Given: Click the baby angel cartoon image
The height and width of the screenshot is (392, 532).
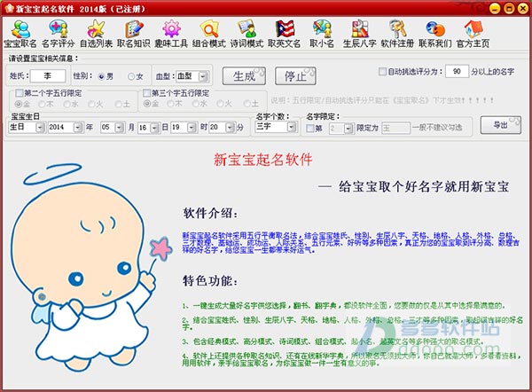Looking at the screenshot, I should click(x=91, y=268).
